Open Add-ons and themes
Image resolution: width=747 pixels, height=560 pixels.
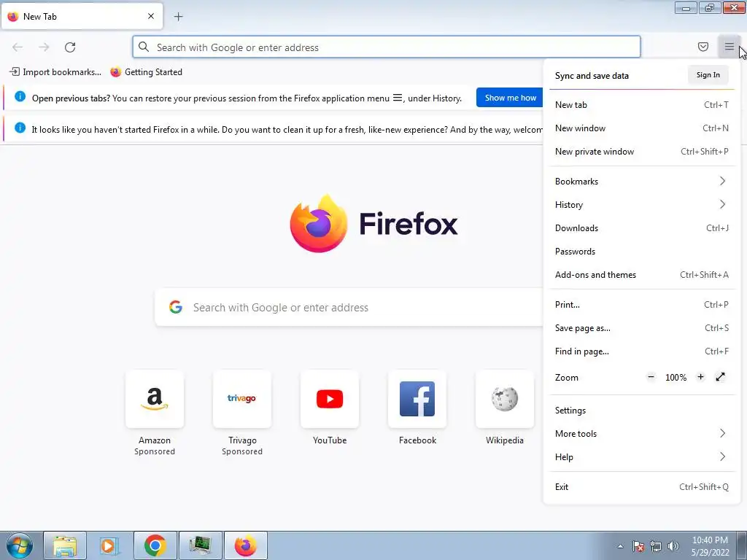click(x=642, y=275)
